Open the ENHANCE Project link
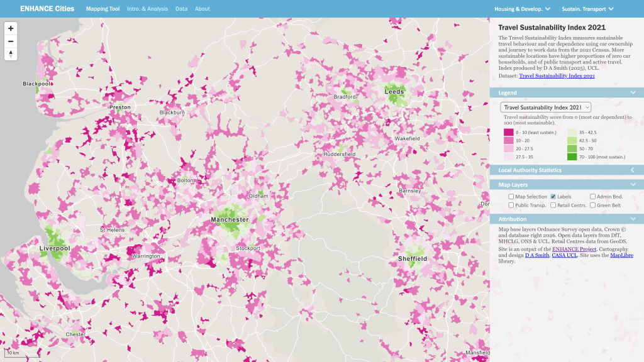The width and height of the screenshot is (644, 362). coord(574,249)
